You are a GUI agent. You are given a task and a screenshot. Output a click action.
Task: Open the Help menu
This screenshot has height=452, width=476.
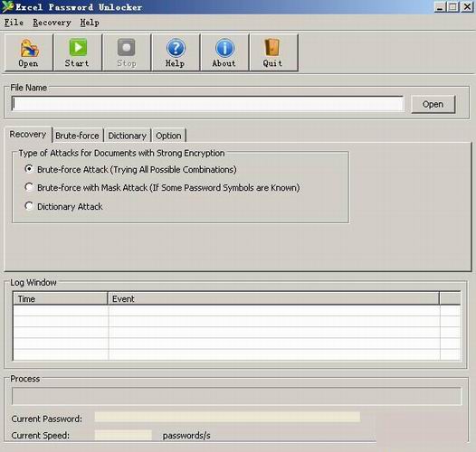coord(90,23)
